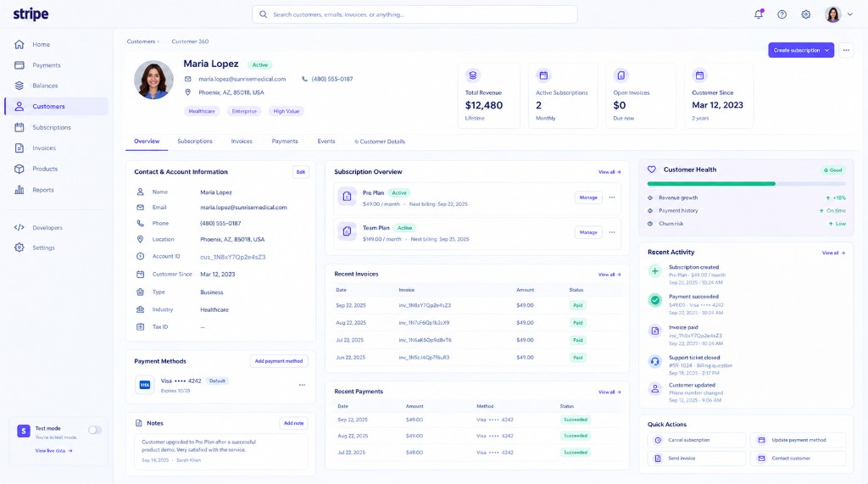Open Settings in the sidebar
The image size is (868, 484).
click(57, 248)
